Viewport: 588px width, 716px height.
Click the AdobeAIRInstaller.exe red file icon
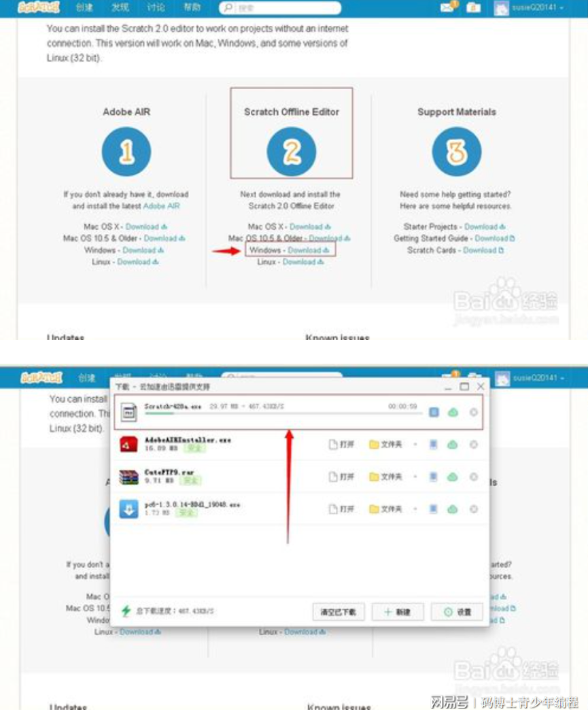pos(128,444)
